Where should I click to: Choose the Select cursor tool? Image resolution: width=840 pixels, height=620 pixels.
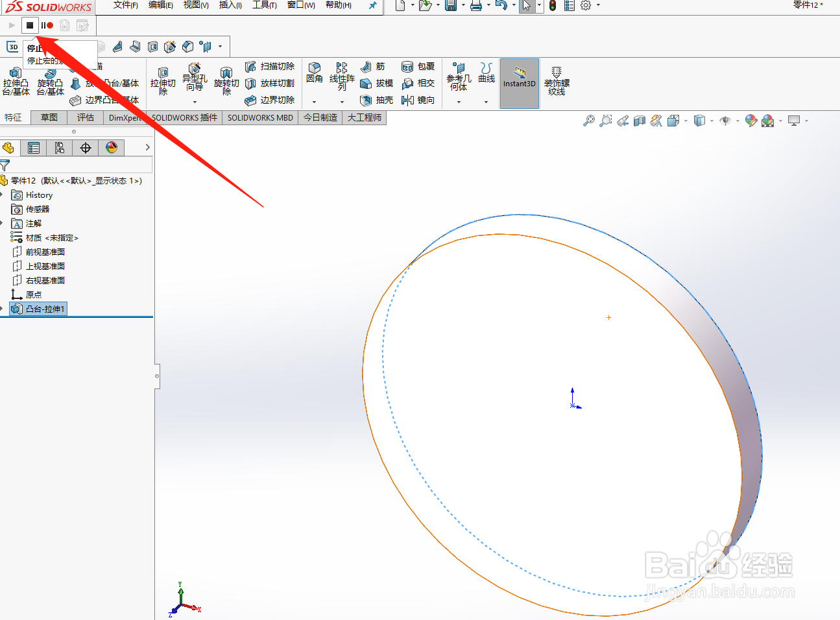coord(527,5)
